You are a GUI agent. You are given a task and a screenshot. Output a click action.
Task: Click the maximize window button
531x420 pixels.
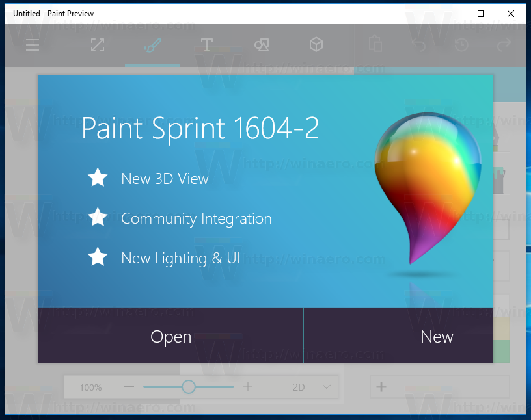click(x=480, y=13)
